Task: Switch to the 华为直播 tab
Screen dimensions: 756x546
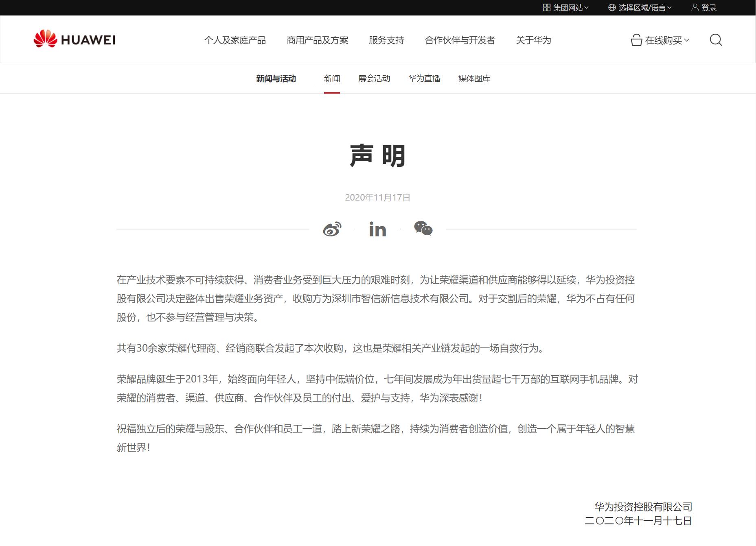Action: point(424,79)
